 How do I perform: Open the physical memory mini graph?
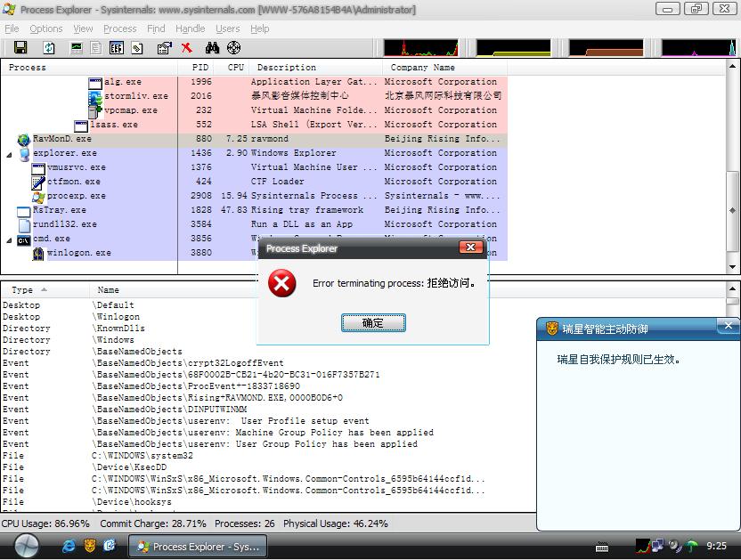click(606, 48)
